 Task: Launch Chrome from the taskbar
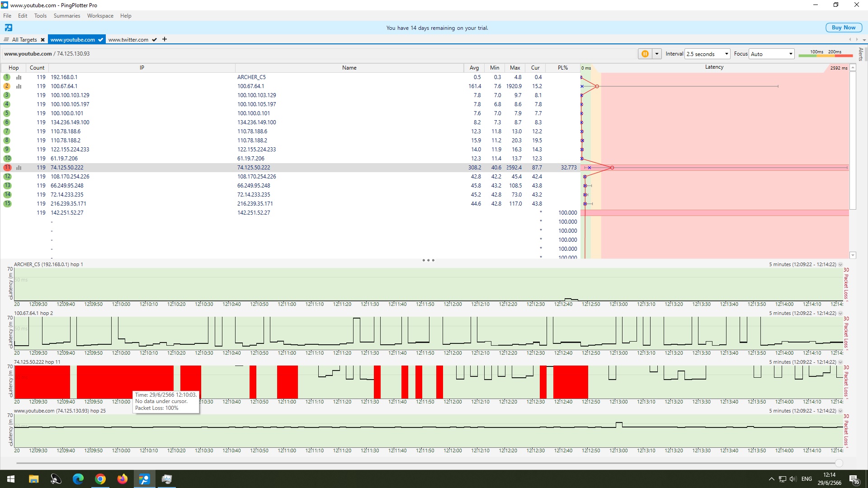coord(100,479)
